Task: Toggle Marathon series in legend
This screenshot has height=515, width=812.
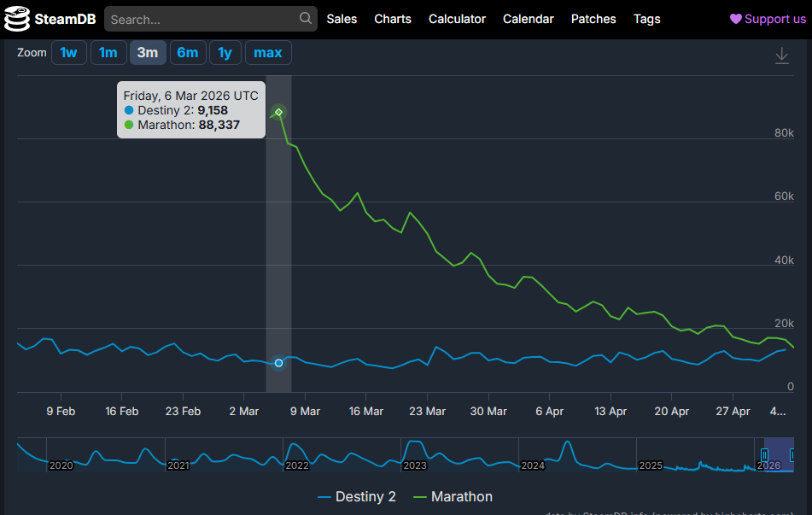Action: pyautogui.click(x=453, y=497)
